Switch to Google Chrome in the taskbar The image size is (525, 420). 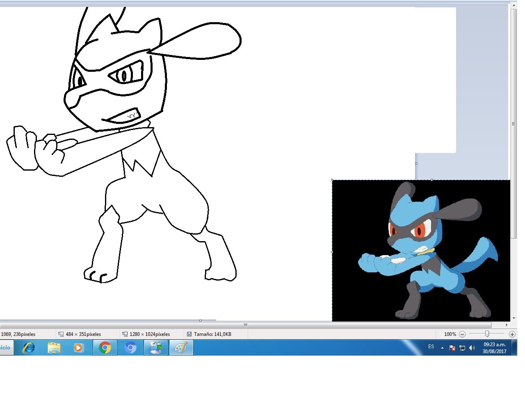105,348
